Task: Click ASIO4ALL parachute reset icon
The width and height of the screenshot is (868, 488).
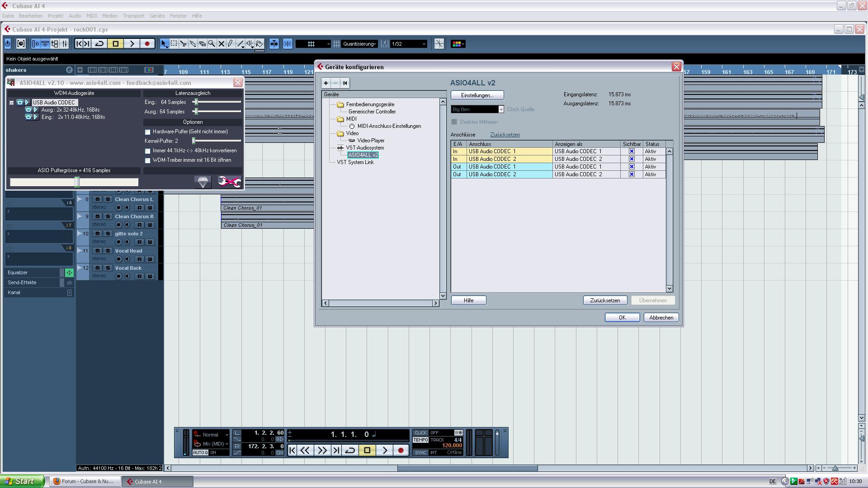Action: [x=203, y=182]
